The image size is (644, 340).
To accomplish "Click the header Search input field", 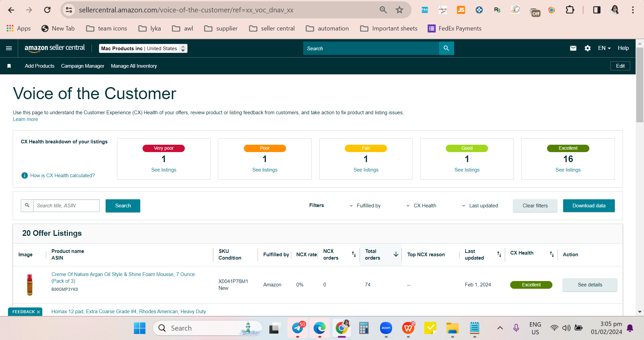I will coord(371,48).
